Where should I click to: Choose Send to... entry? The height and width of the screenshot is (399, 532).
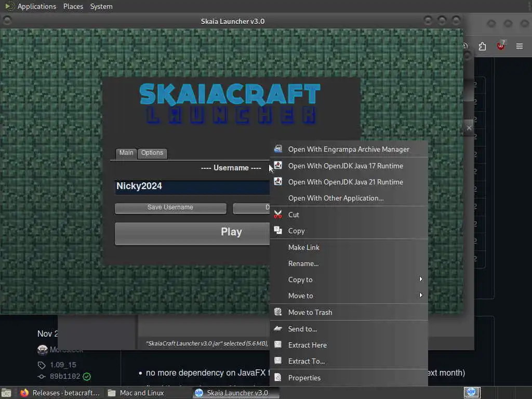349,329
